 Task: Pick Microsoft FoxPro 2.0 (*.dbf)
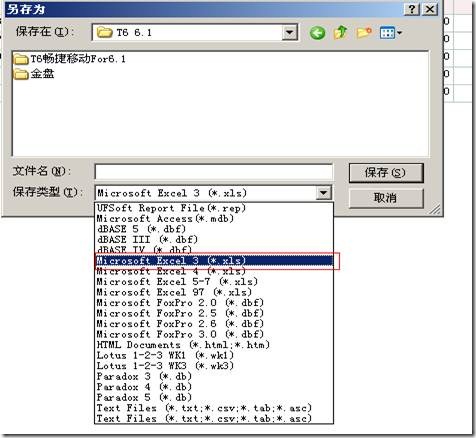point(214,303)
